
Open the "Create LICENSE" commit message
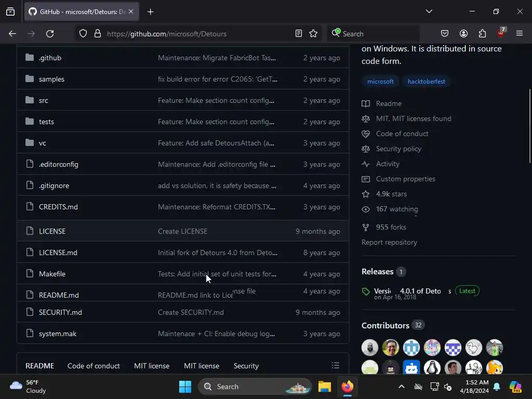[182, 231]
